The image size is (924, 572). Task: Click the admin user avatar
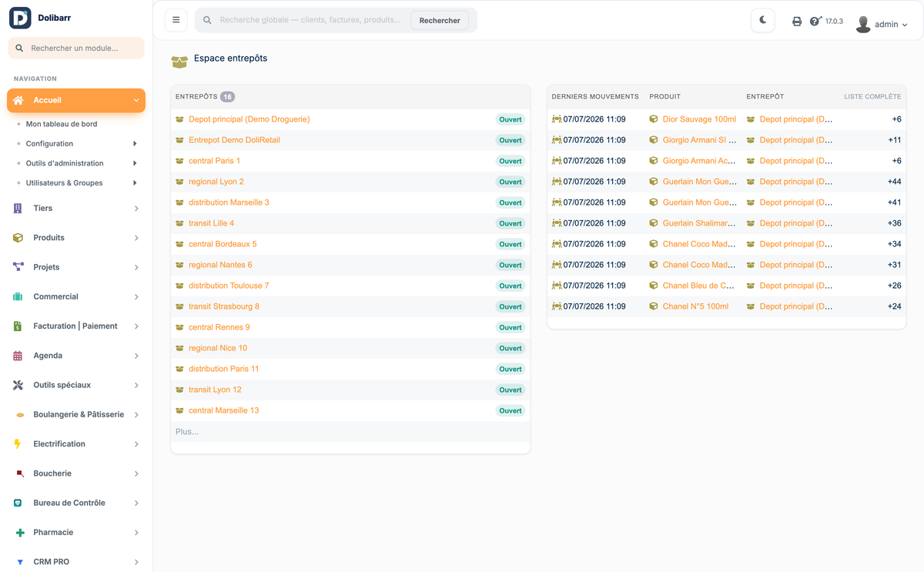point(863,24)
